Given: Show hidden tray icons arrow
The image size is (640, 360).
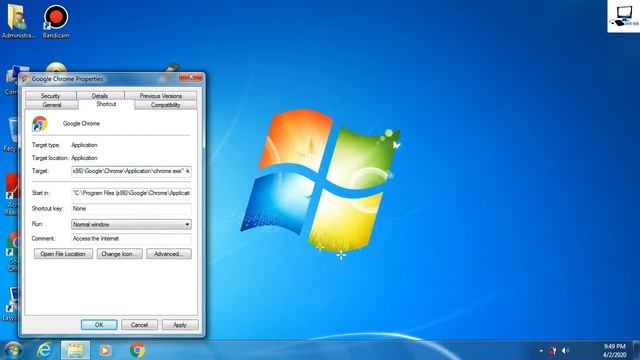Looking at the screenshot, I should pos(541,351).
